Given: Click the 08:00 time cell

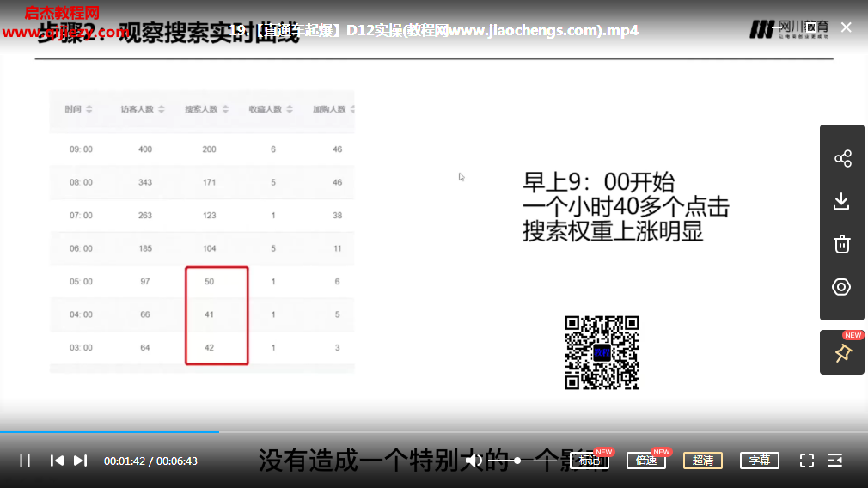Looking at the screenshot, I should 81,182.
